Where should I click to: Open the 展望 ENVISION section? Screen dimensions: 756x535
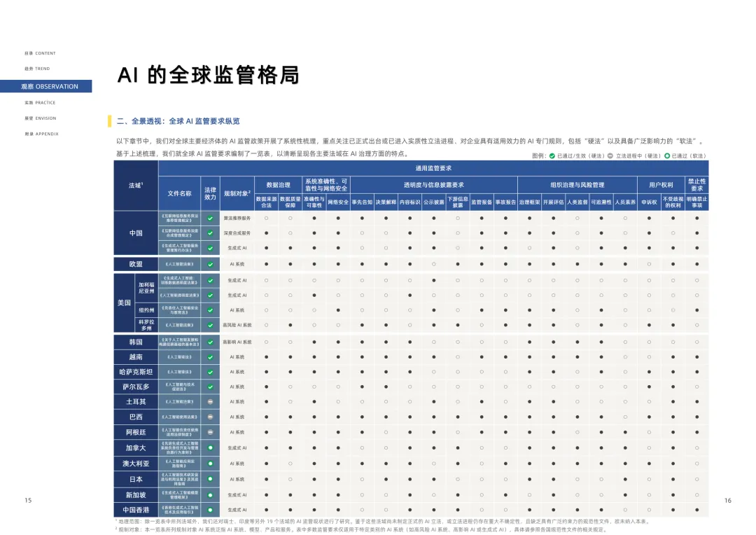tap(41, 118)
